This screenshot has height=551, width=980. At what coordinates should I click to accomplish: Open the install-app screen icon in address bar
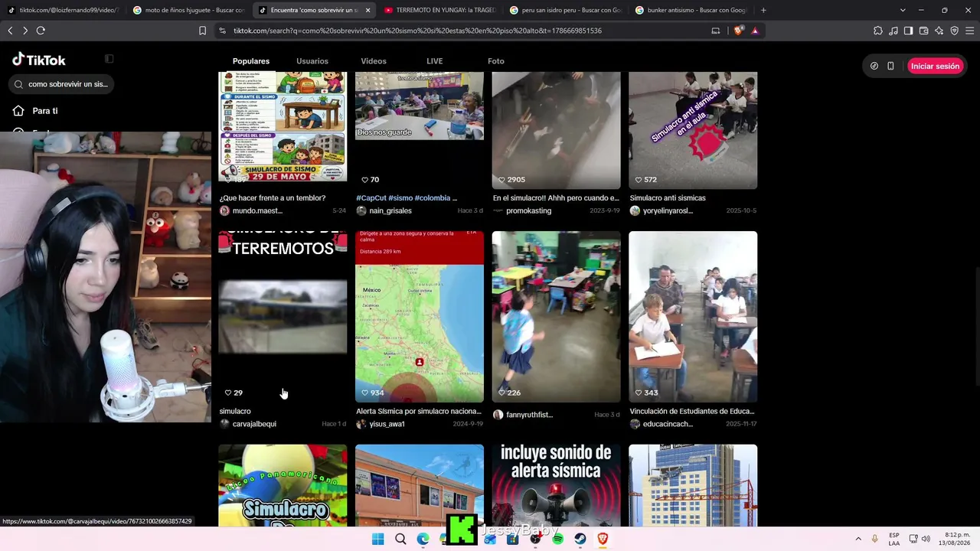(716, 31)
